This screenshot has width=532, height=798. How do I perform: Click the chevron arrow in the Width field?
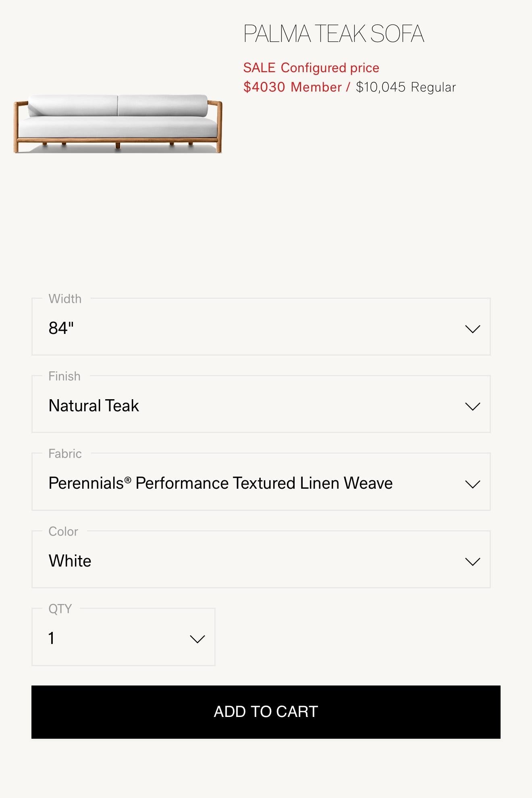point(472,329)
